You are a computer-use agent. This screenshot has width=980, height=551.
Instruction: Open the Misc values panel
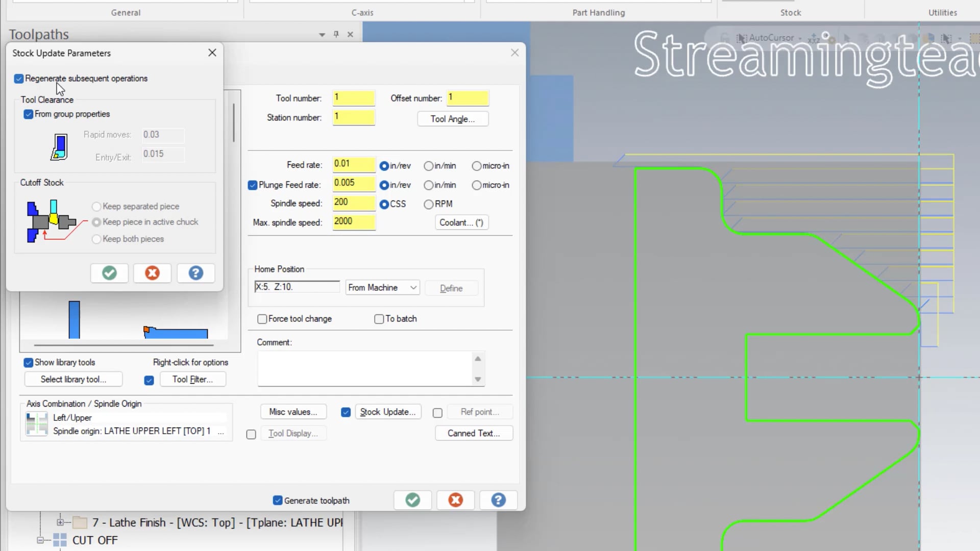point(293,412)
